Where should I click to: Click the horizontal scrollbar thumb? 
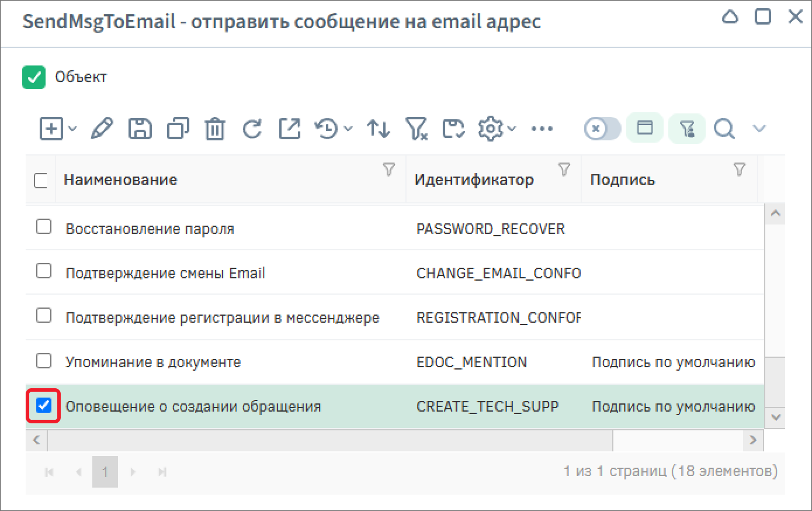[330, 440]
